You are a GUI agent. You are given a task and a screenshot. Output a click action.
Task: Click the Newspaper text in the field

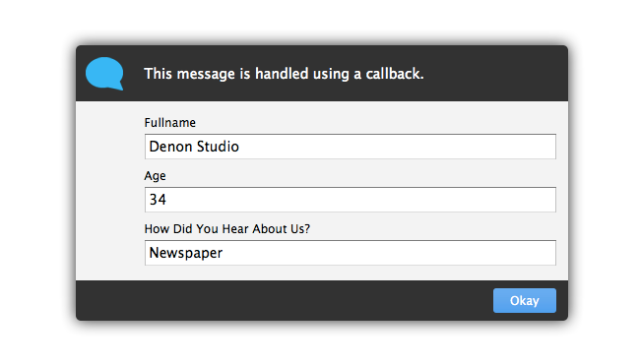pyautogui.click(x=186, y=253)
